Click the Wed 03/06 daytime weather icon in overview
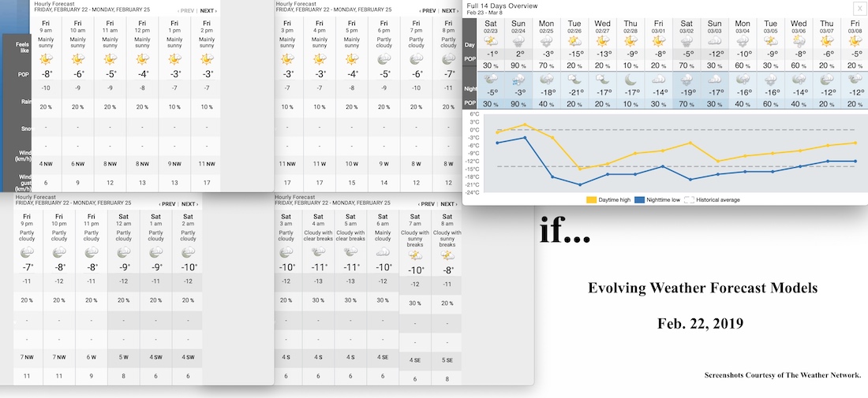This screenshot has height=398, width=868. pyautogui.click(x=799, y=41)
